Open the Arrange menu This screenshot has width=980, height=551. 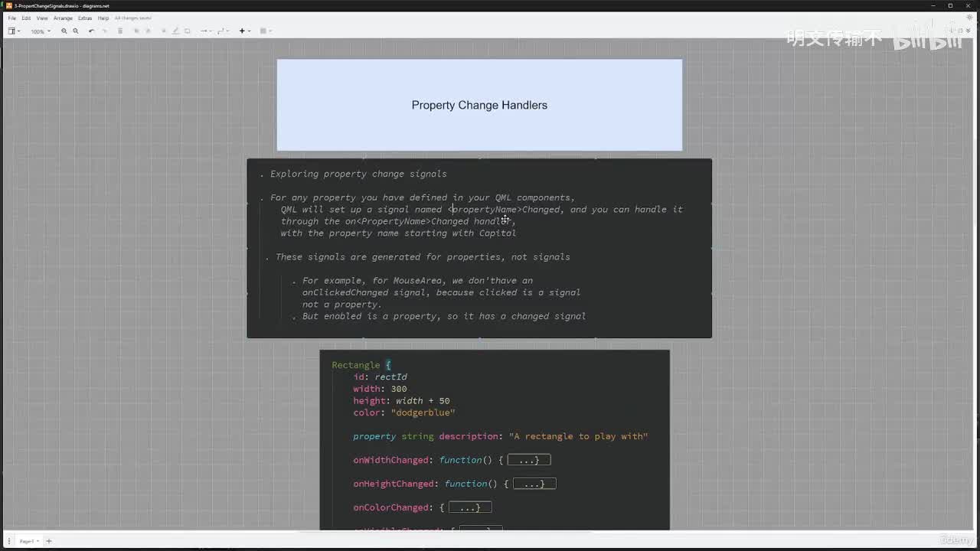(x=63, y=18)
